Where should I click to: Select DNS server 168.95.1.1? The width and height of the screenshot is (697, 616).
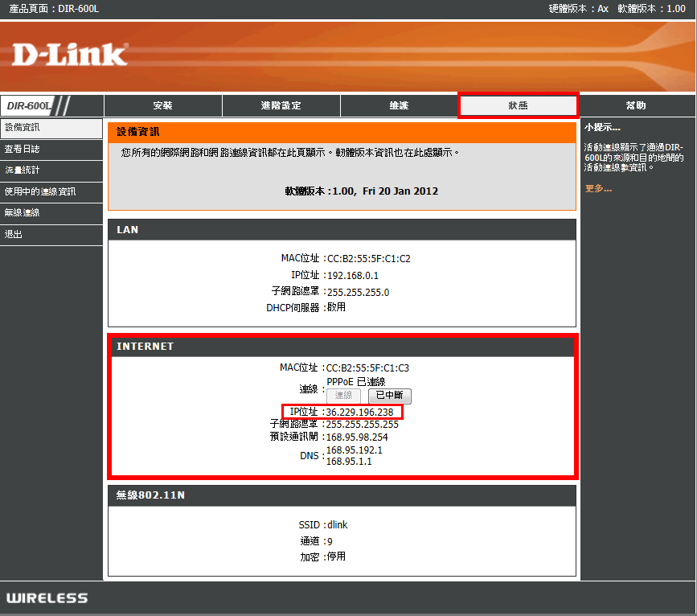[x=349, y=462]
